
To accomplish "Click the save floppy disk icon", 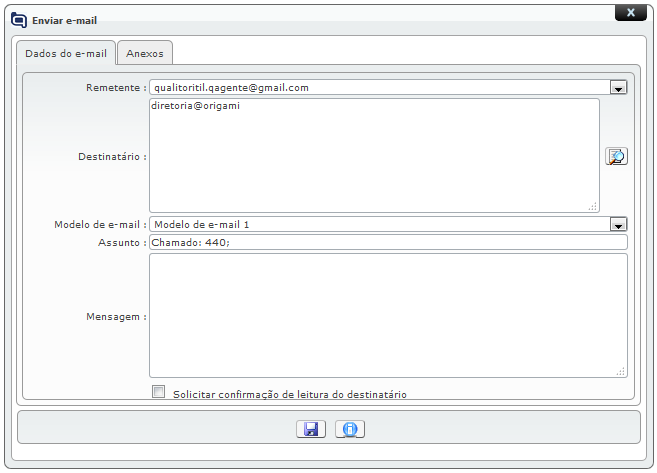I will tap(311, 429).
